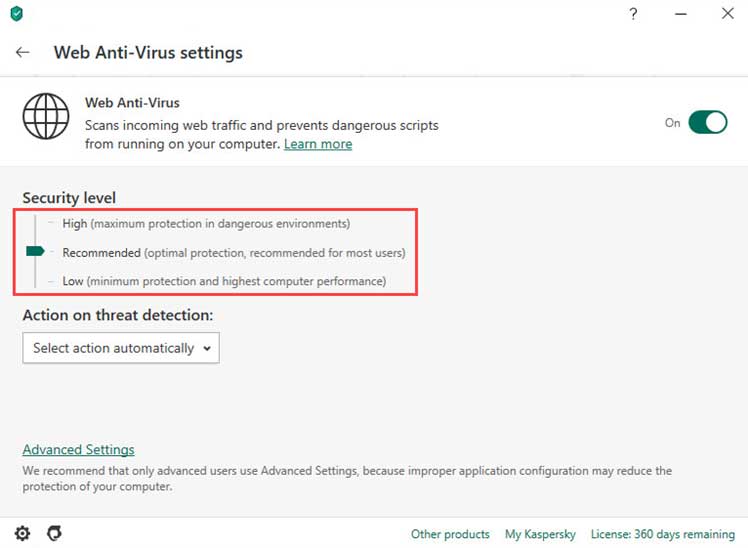Click the support agent icon in footer

tap(54, 533)
